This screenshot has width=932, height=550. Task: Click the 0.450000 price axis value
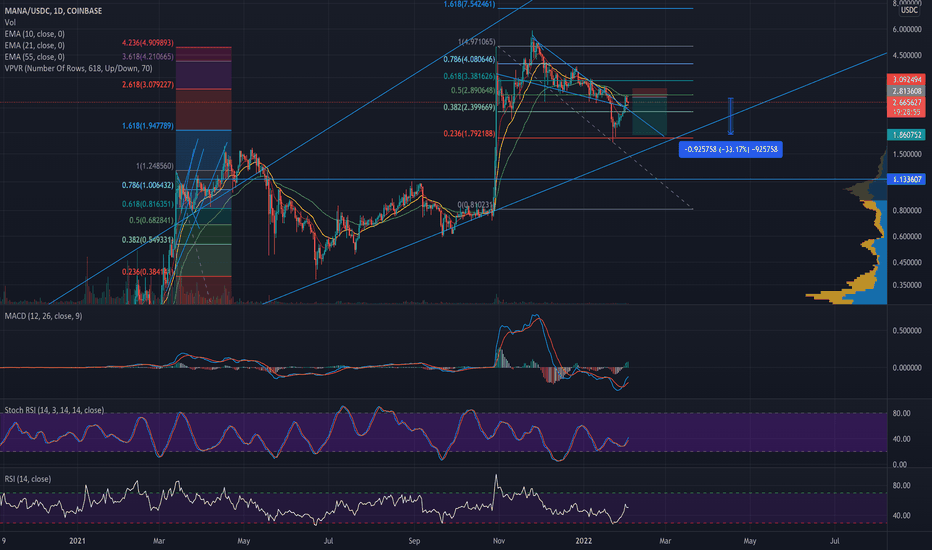pos(907,262)
